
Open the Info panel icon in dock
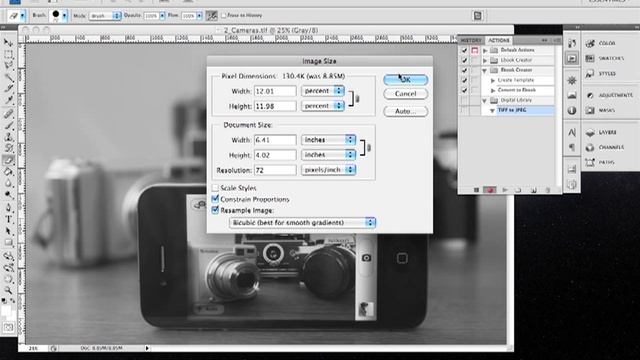[572, 111]
